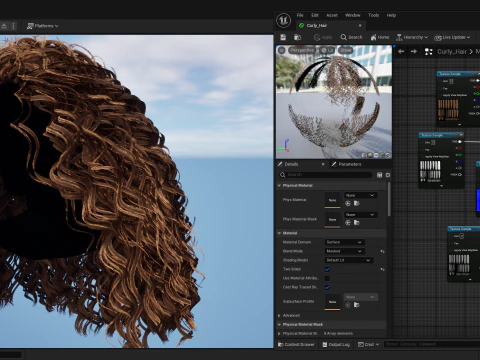The width and height of the screenshot is (480, 360).
Task: Open the Edit menu
Action: pyautogui.click(x=315, y=15)
